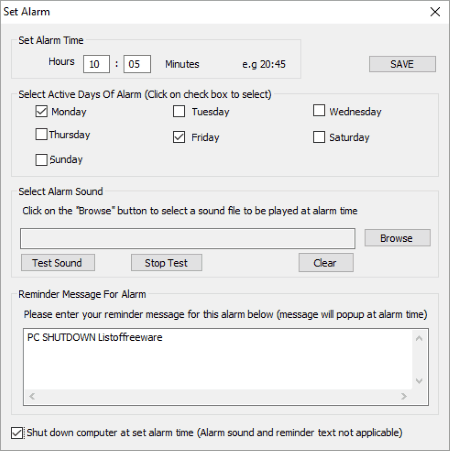Click the 'PC SHUTDOWN Listoffreeware' message text
Screen dimensions: 450x451
95,337
